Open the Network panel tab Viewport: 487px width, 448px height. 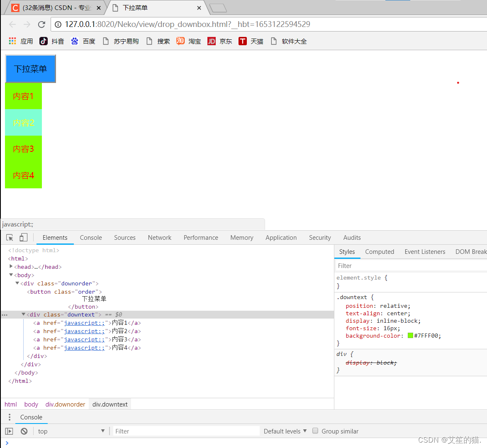tap(160, 238)
